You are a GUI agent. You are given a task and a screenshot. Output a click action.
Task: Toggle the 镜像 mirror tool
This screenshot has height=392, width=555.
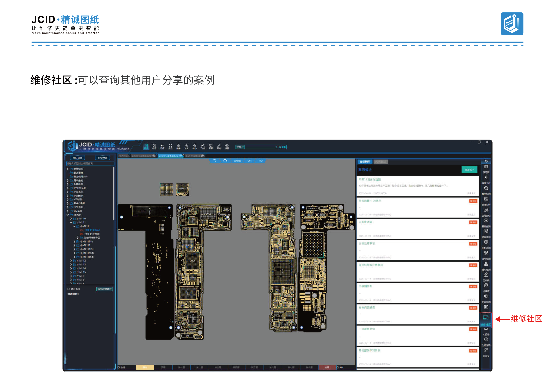coord(178,147)
